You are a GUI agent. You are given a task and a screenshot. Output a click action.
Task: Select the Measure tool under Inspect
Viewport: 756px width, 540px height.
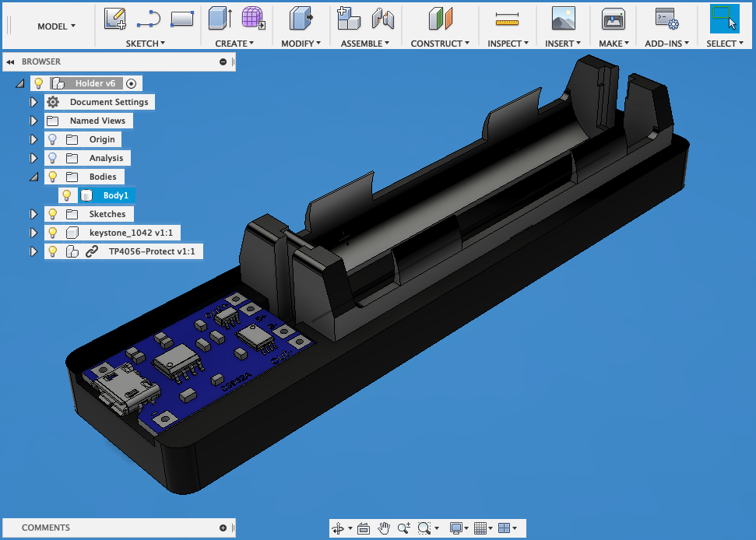coord(507,18)
